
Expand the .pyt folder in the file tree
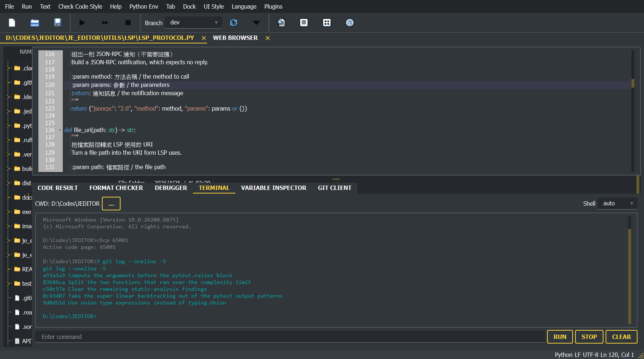point(9,126)
